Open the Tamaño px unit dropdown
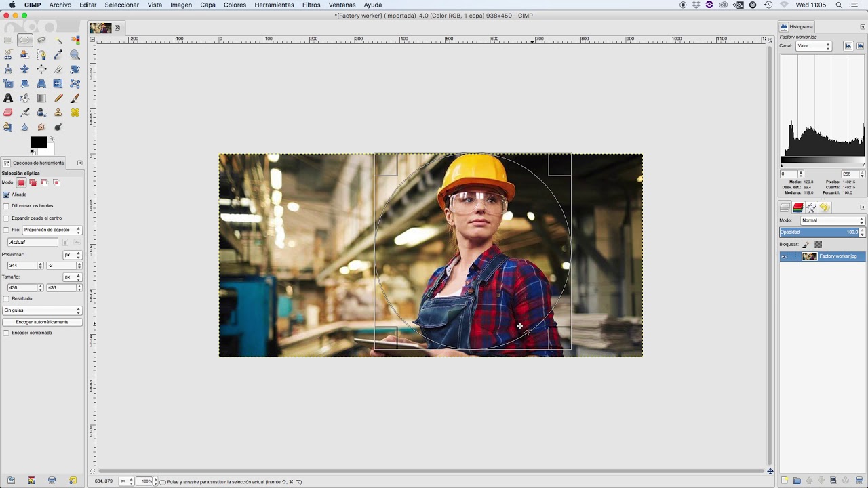This screenshot has height=488, width=868. [x=72, y=277]
